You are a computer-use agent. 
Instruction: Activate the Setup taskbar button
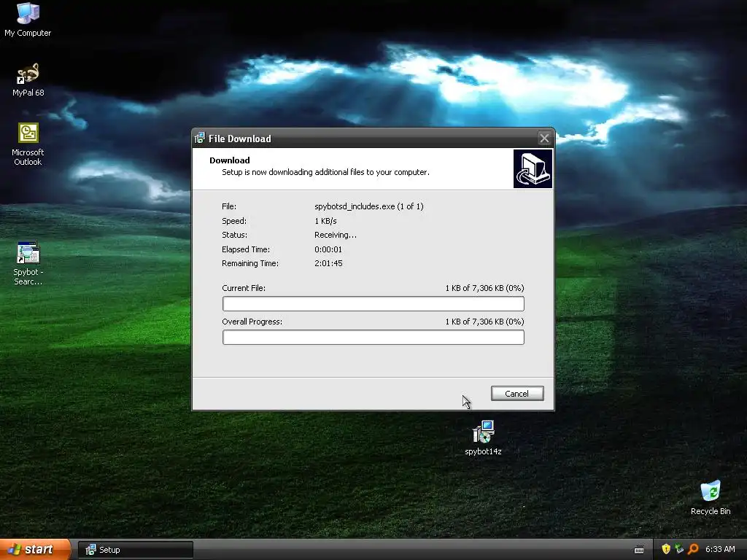pyautogui.click(x=136, y=550)
